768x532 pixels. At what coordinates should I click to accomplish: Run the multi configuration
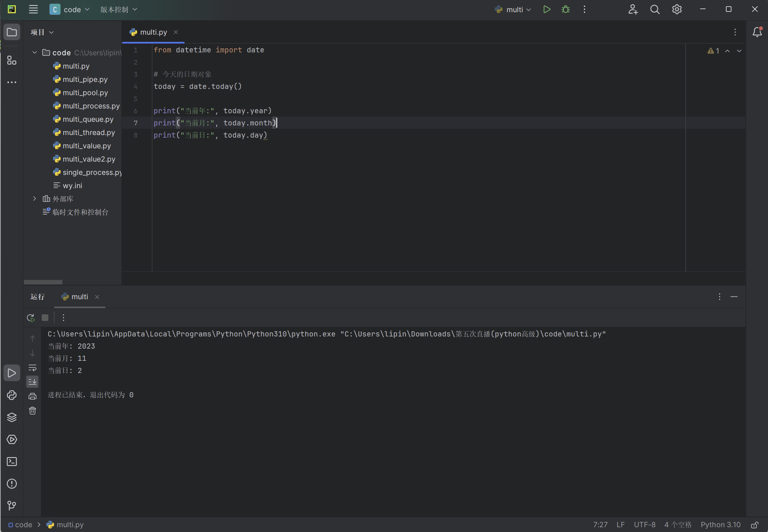547,10
